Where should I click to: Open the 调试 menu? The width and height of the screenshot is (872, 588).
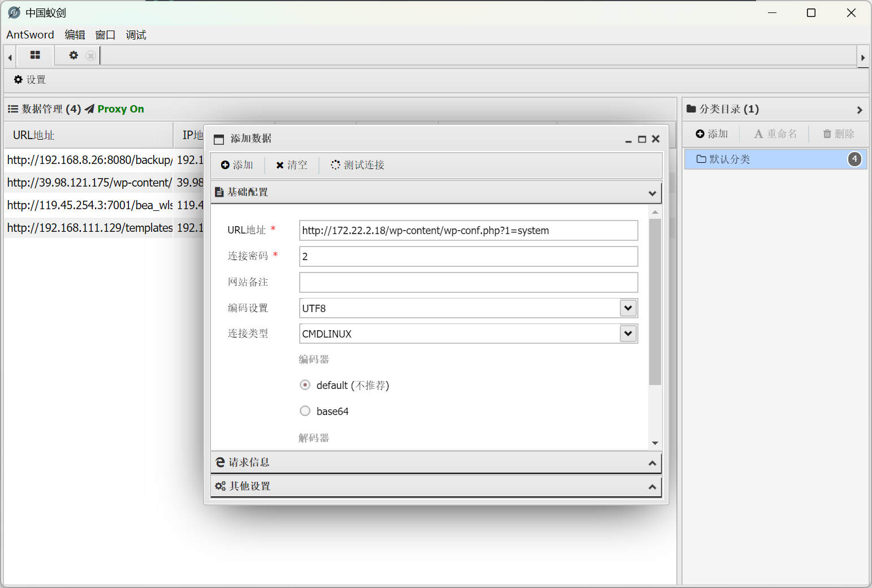click(x=136, y=35)
